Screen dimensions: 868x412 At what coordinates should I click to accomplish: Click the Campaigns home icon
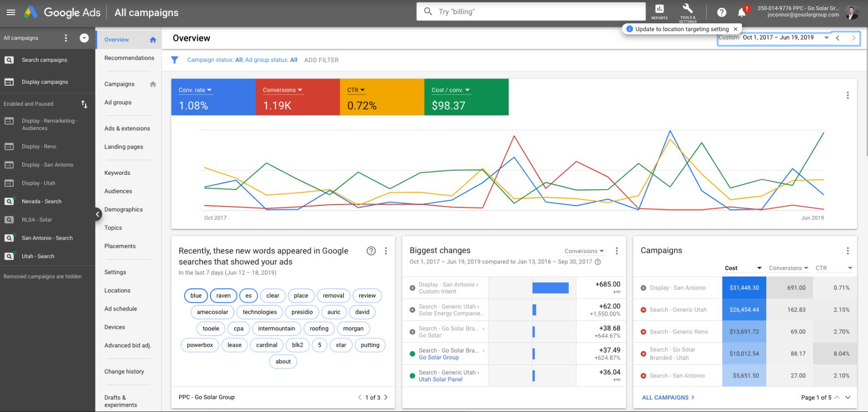[x=153, y=84]
